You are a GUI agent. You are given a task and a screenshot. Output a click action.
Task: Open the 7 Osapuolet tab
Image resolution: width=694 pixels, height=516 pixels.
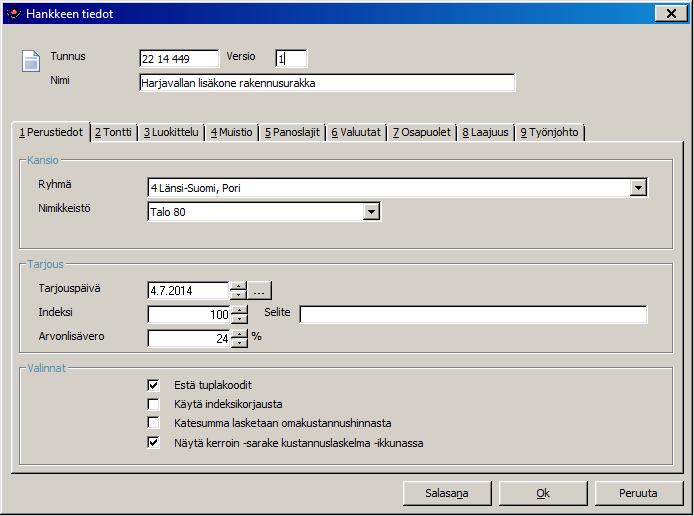pyautogui.click(x=421, y=132)
